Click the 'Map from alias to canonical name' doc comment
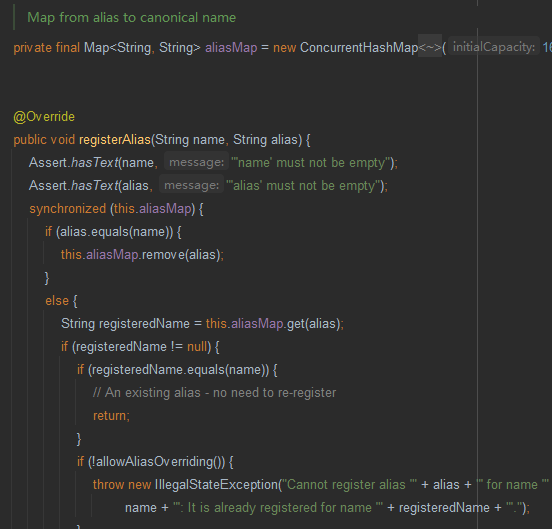552x529 pixels. click(132, 18)
